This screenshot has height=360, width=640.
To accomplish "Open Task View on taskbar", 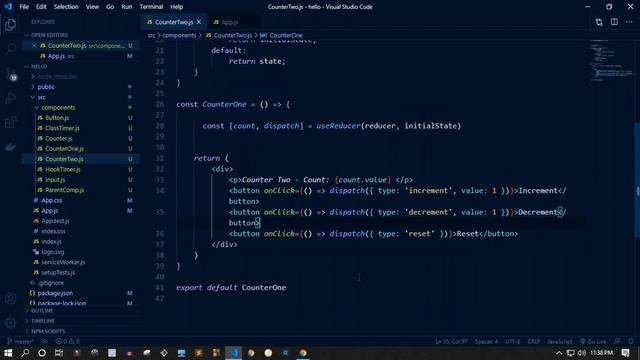I will click(x=59, y=353).
